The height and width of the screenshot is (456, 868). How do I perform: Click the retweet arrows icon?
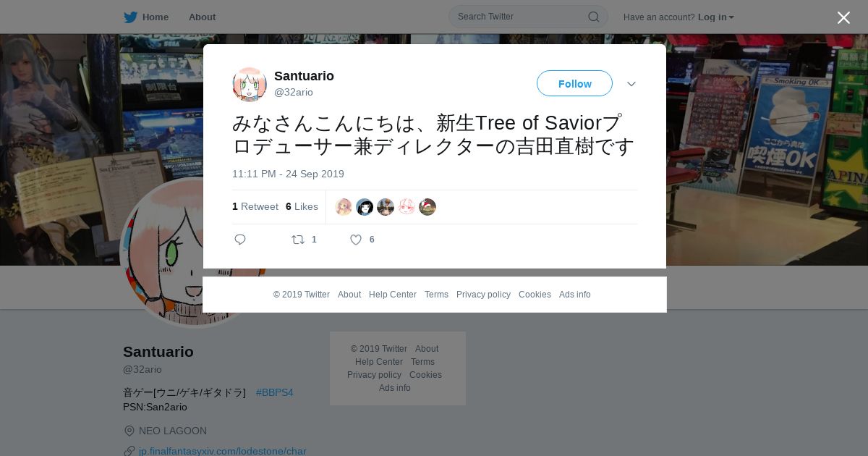298,240
